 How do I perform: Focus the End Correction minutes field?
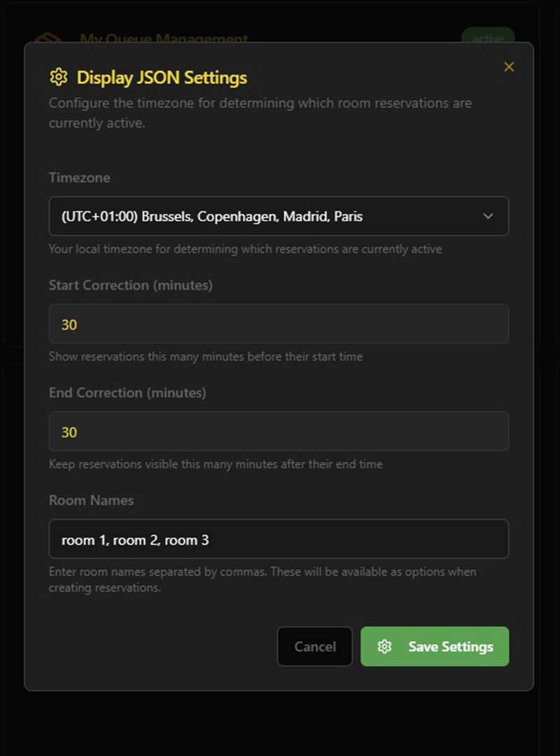(x=279, y=432)
